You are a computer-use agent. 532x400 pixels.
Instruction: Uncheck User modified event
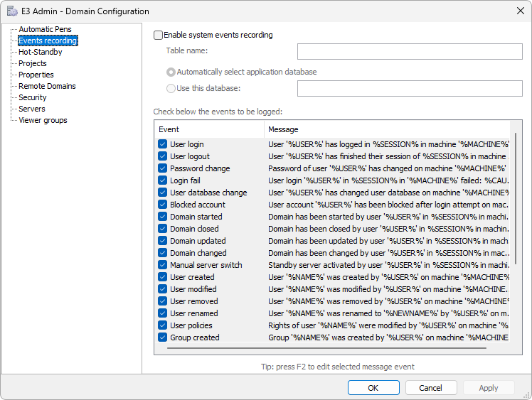[163, 289]
